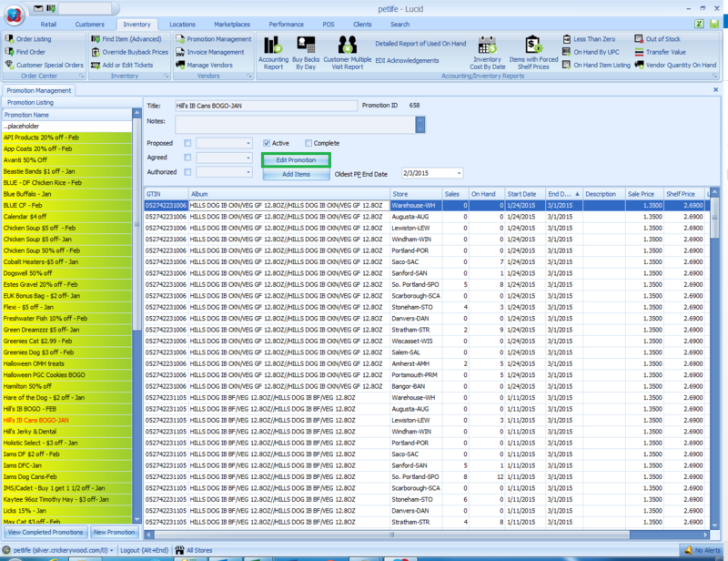Expand the Inventory group launcher

(x=167, y=76)
